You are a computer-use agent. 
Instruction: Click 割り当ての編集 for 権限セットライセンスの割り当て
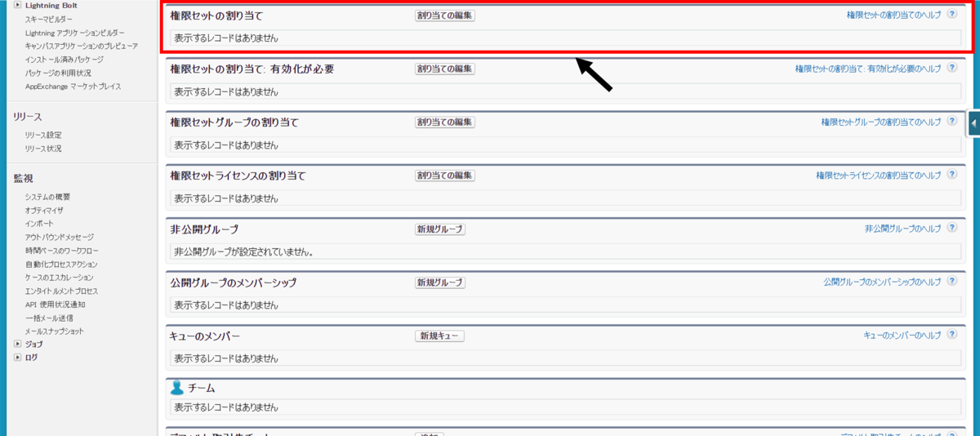pos(445,176)
